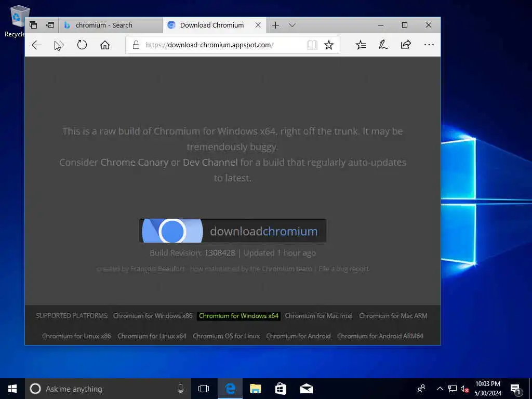Select Chromium for Windows x64
The image size is (532, 399).
click(238, 316)
